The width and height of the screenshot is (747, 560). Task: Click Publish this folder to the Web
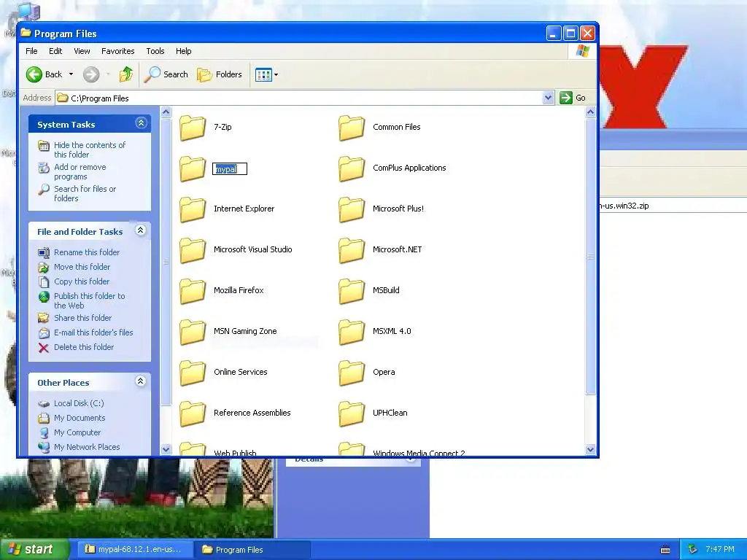pos(89,300)
